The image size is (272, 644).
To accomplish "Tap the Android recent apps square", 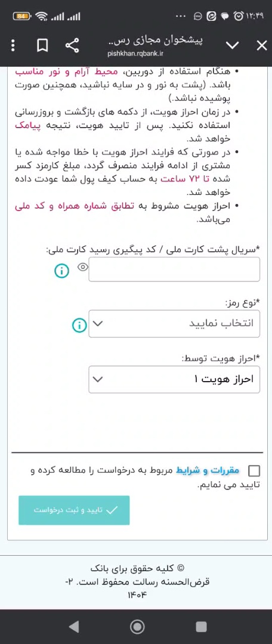I will pyautogui.click(x=201, y=626).
